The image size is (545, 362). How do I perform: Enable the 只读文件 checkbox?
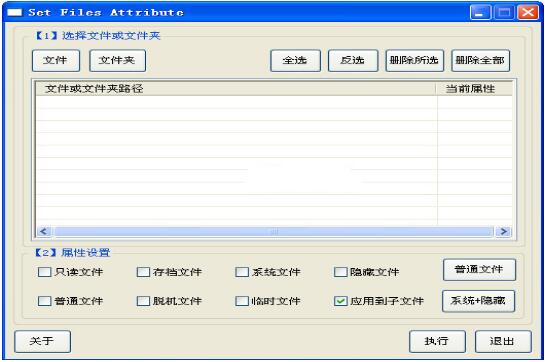44,272
